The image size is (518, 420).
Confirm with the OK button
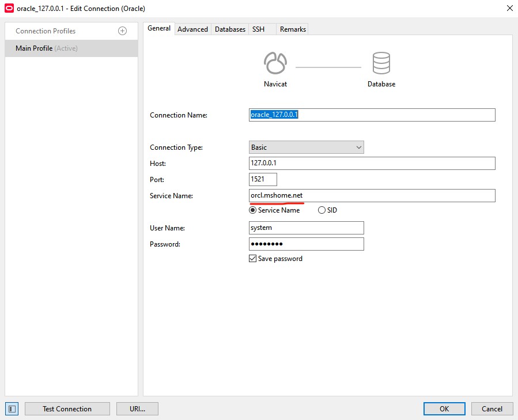tap(444, 408)
